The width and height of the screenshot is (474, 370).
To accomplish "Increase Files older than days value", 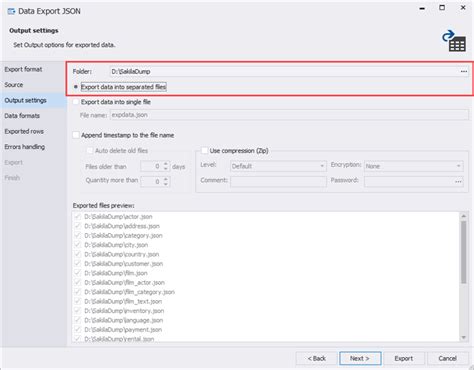I will [166, 164].
